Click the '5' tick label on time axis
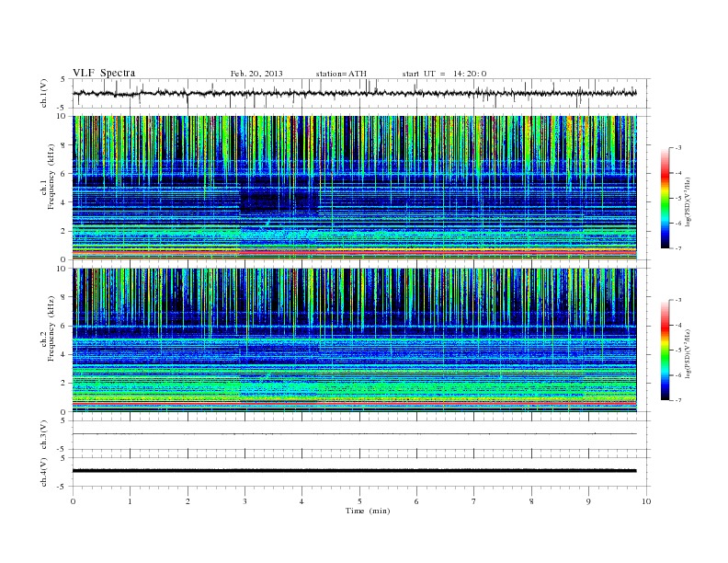This screenshot has width=728, height=563. pos(359,501)
